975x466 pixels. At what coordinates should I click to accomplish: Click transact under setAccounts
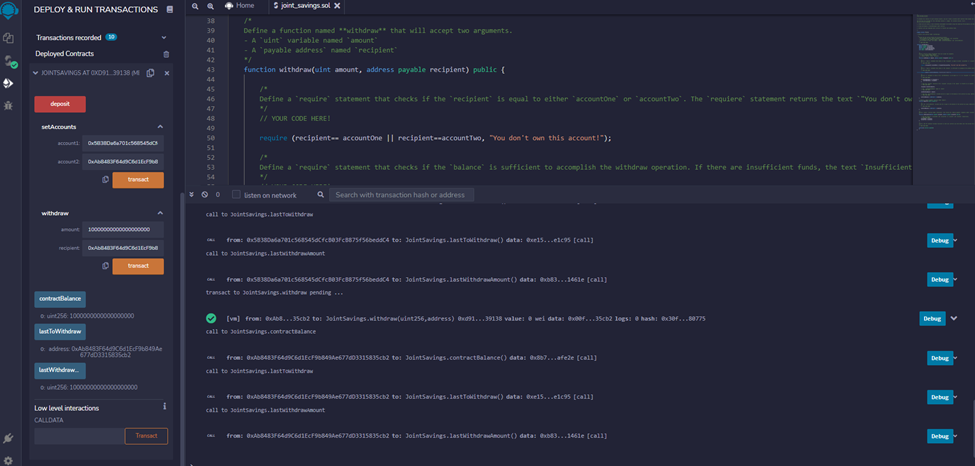138,180
